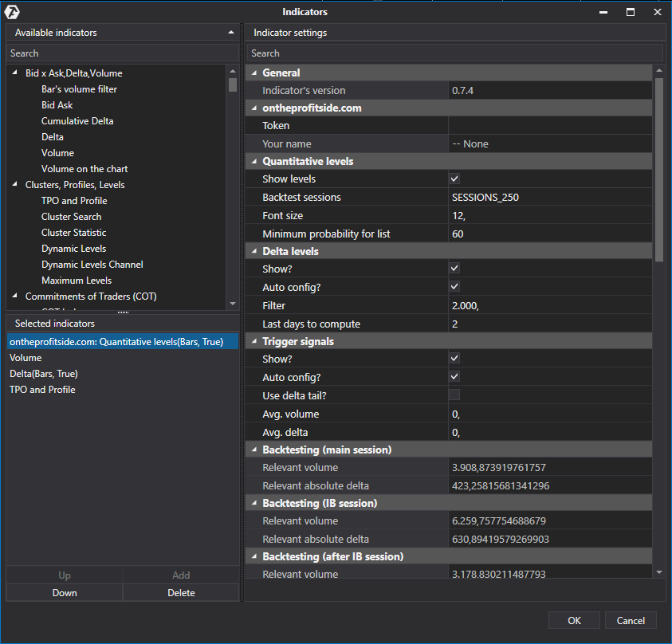Collapse the Delta levels section

tap(254, 251)
